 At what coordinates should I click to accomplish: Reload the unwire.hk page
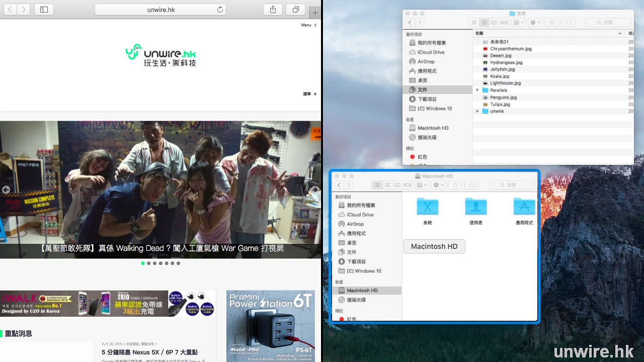pyautogui.click(x=220, y=10)
